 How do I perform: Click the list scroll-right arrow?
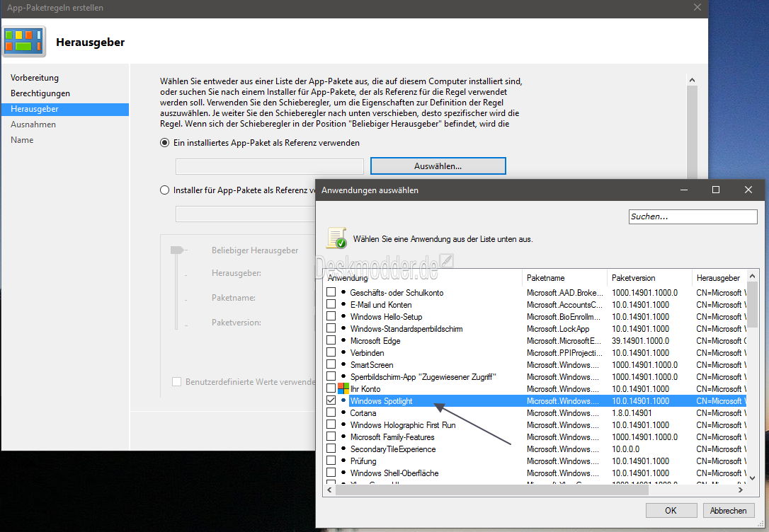pos(741,490)
